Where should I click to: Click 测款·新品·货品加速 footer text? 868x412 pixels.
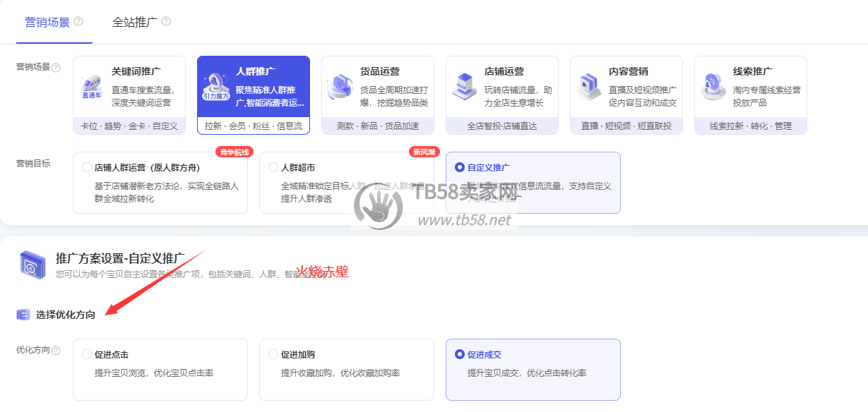[378, 126]
